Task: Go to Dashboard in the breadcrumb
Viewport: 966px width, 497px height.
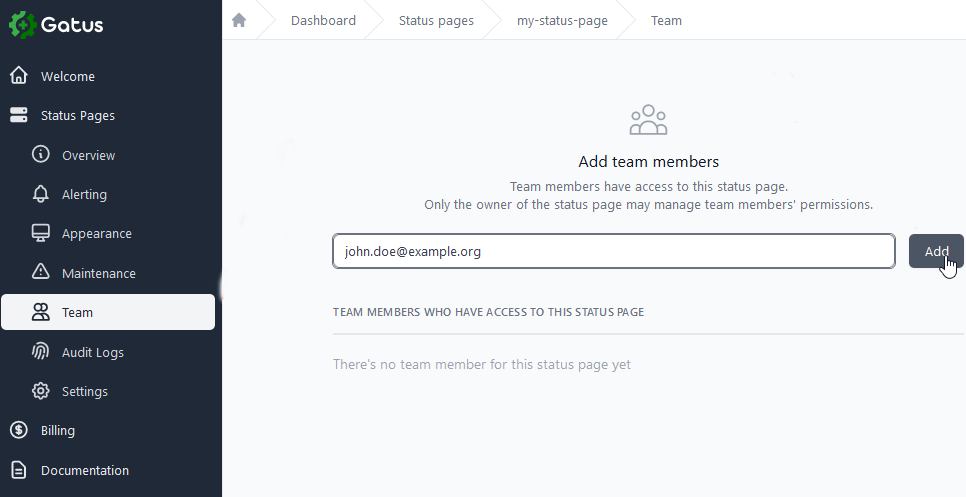Action: tap(323, 20)
